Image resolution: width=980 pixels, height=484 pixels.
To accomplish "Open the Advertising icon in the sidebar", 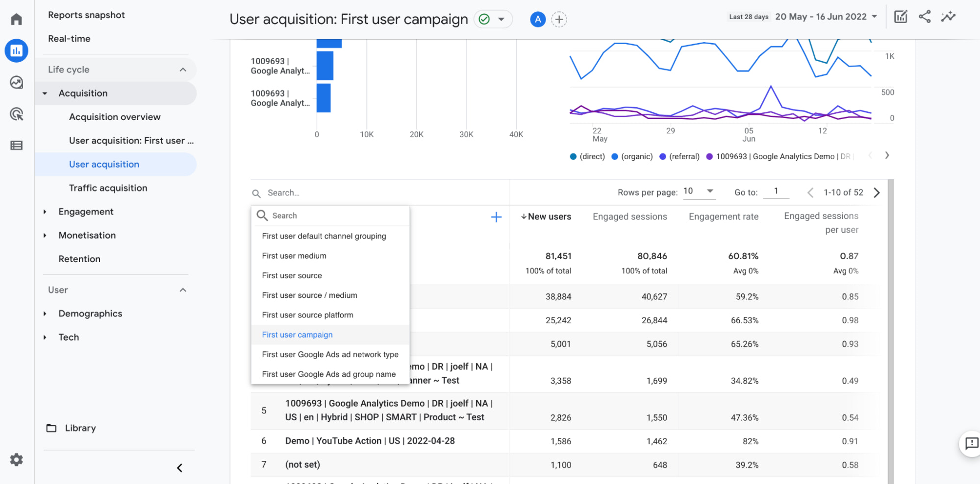I will [x=16, y=114].
